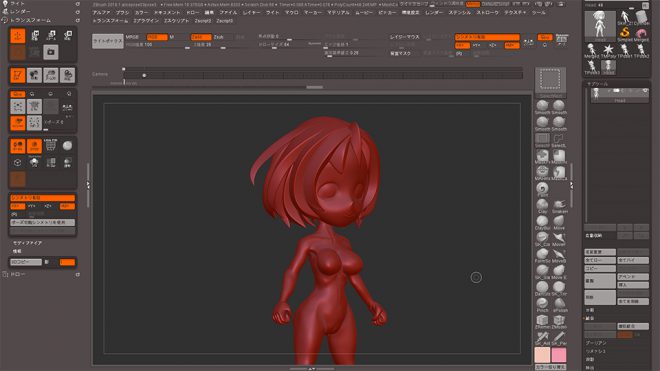Open the Zプラグイン menu
The width and height of the screenshot is (660, 371).
tap(146, 21)
